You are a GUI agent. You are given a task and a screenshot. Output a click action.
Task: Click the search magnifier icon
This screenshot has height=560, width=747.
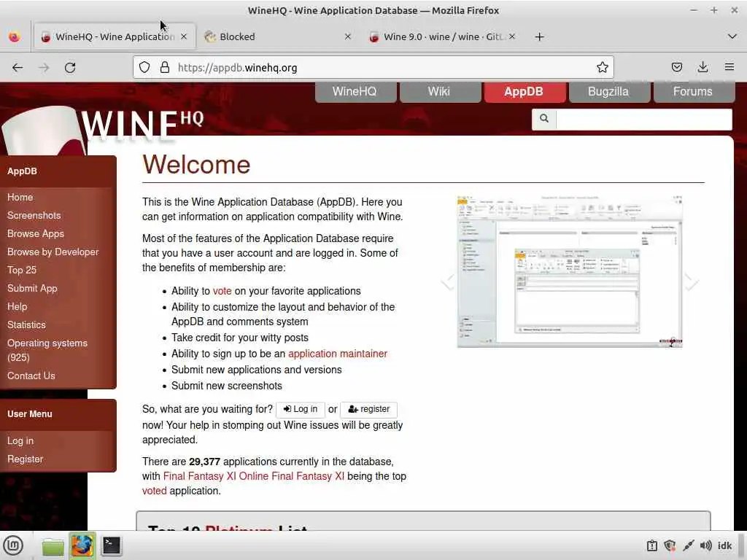pos(544,119)
